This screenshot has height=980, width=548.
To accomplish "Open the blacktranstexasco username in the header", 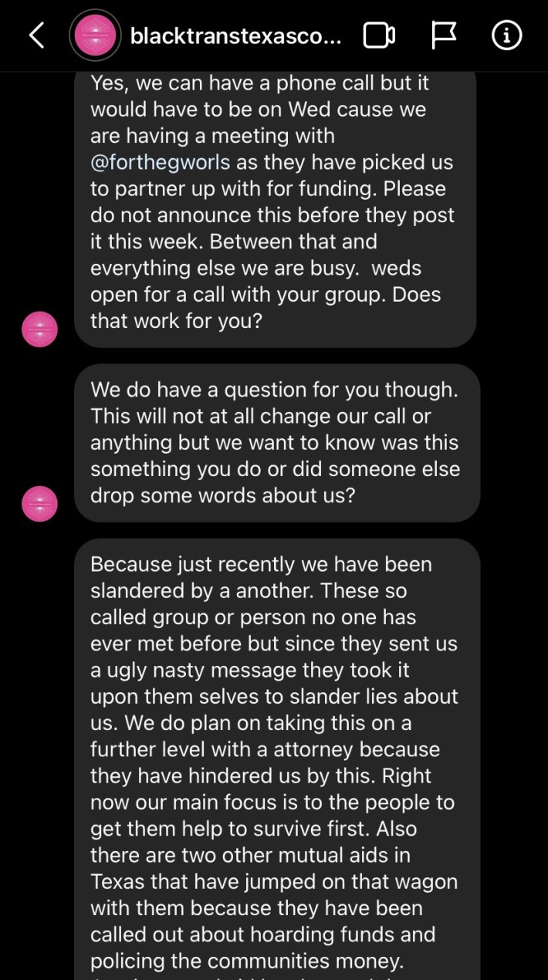I will coord(235,35).
